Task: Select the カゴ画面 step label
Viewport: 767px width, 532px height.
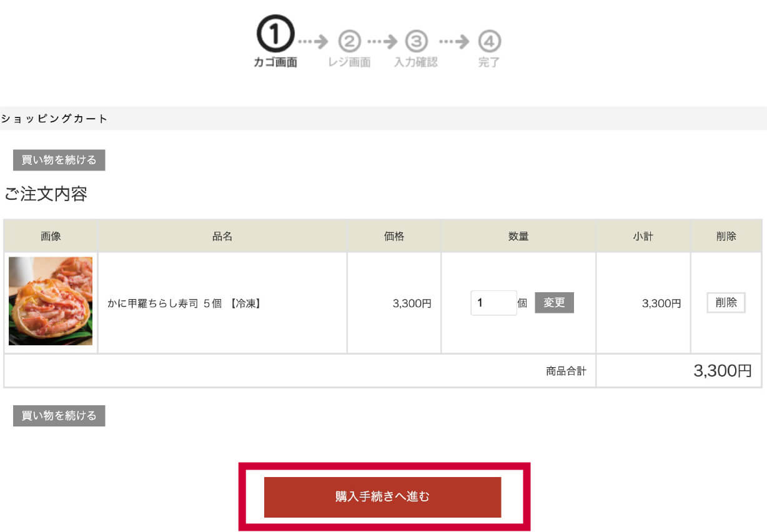Action: coord(275,62)
